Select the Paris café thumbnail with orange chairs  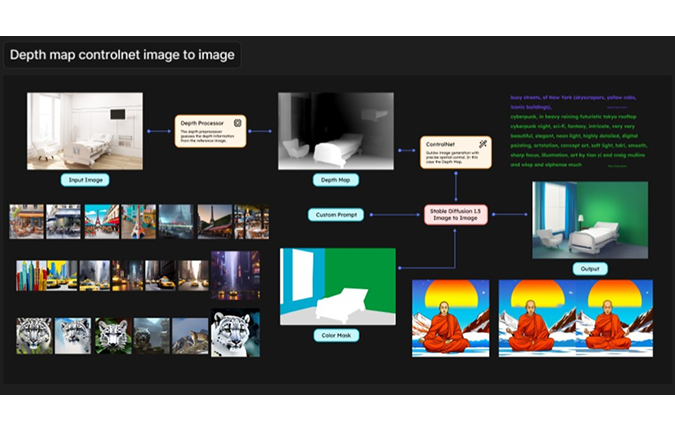(27, 222)
